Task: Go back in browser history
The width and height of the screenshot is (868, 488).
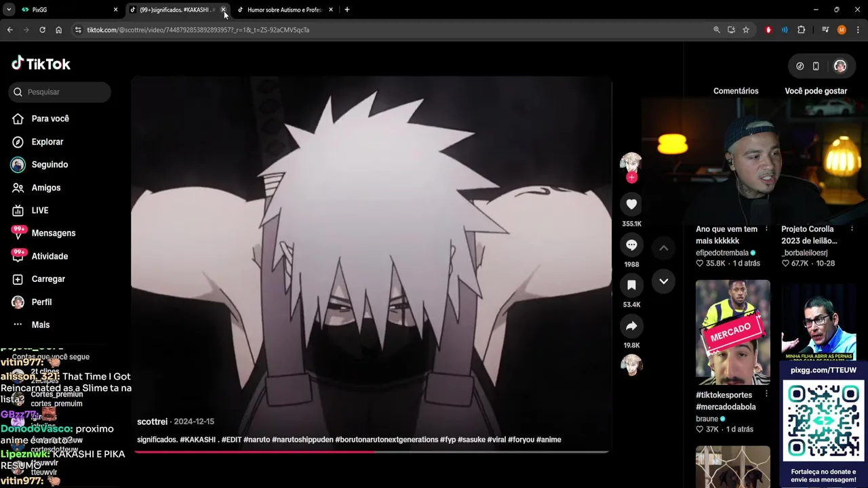Action: click(x=9, y=30)
